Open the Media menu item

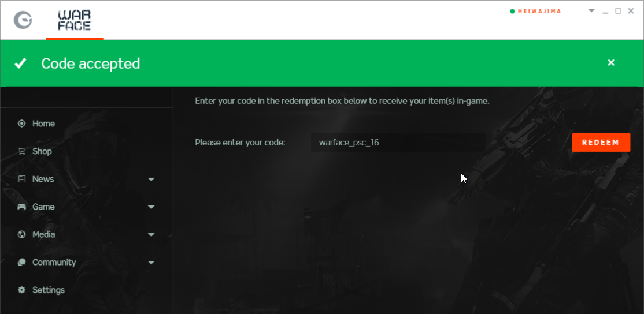pos(44,234)
